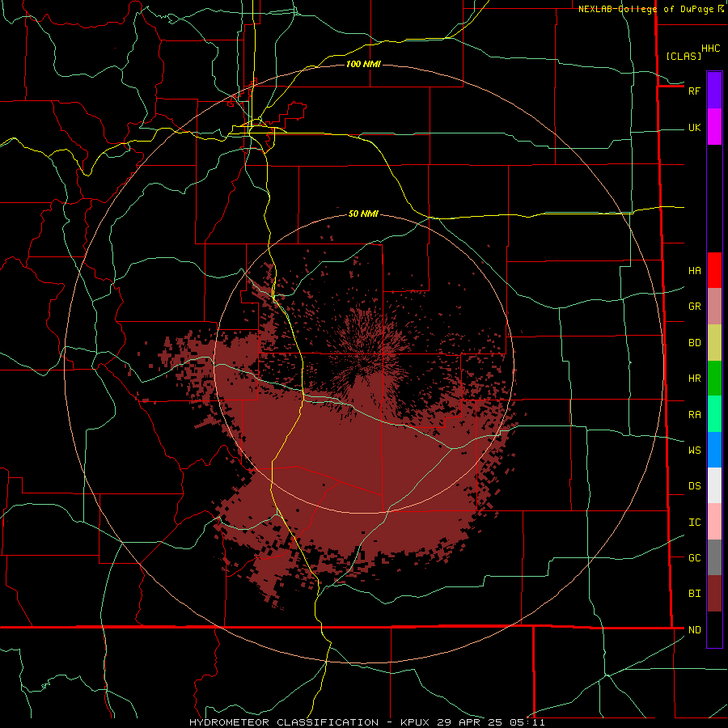This screenshot has width=728, height=728.
Task: Click the [CLAS] units label
Action: pos(684,56)
